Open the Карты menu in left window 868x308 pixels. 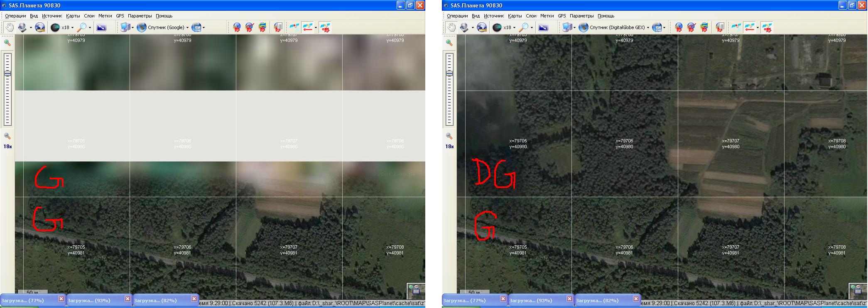coord(73,16)
